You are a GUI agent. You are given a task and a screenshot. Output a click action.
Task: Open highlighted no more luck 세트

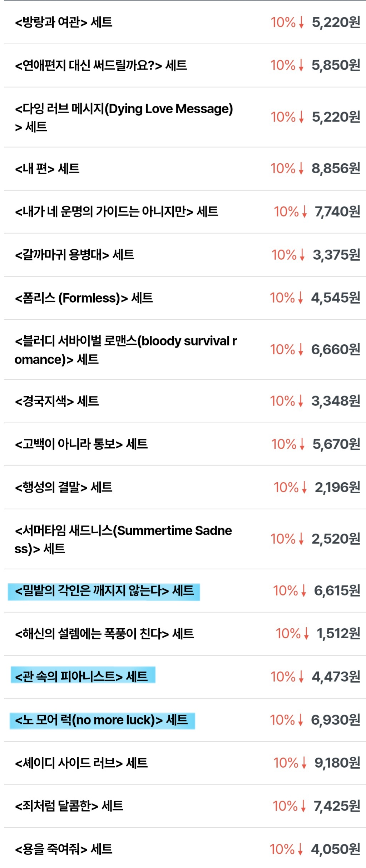click(x=101, y=720)
